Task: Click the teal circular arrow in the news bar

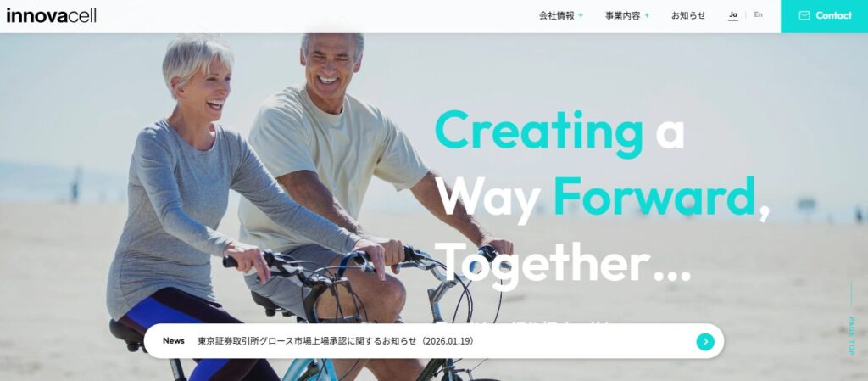Action: pos(704,342)
